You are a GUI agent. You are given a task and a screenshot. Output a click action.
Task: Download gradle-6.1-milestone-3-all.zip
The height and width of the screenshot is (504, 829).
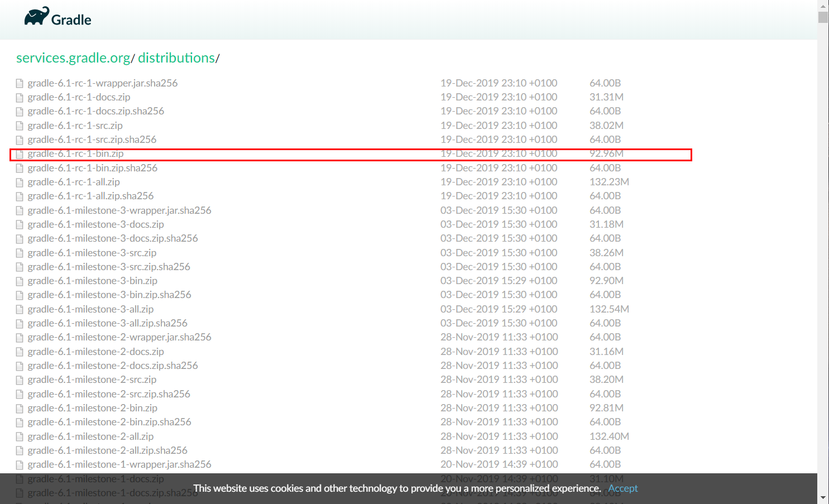[x=90, y=309]
